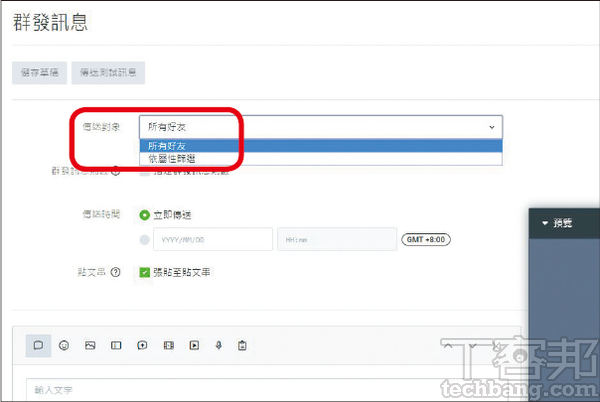Choose the sticker (smiley) message icon
600x402 pixels.
pyautogui.click(x=64, y=345)
